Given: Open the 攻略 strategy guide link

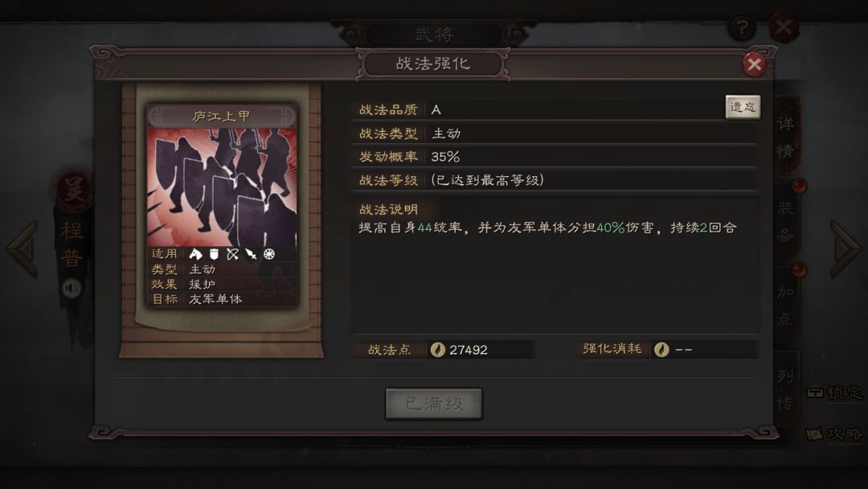Looking at the screenshot, I should click(834, 433).
